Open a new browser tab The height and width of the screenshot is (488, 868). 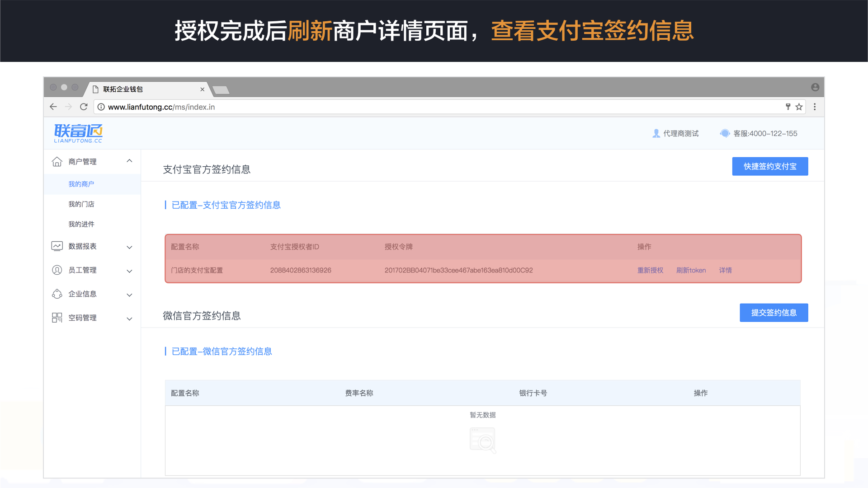tap(221, 90)
